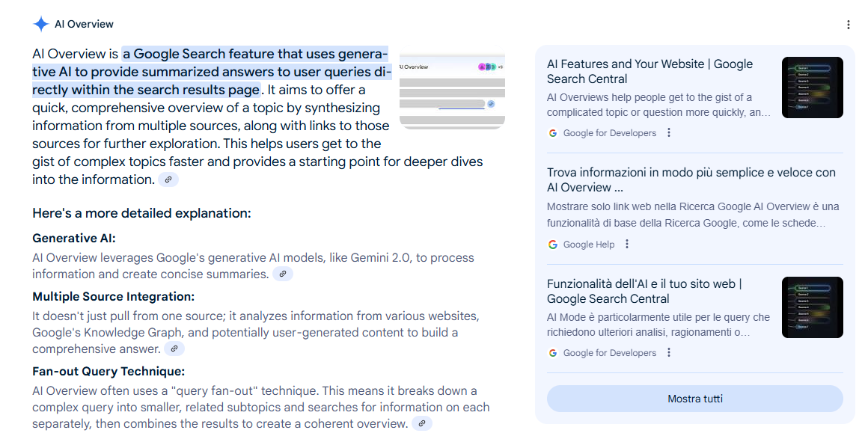The image size is (868, 439).
Task: Click paragraph describing the "query fan-out" technique
Action: [260, 408]
